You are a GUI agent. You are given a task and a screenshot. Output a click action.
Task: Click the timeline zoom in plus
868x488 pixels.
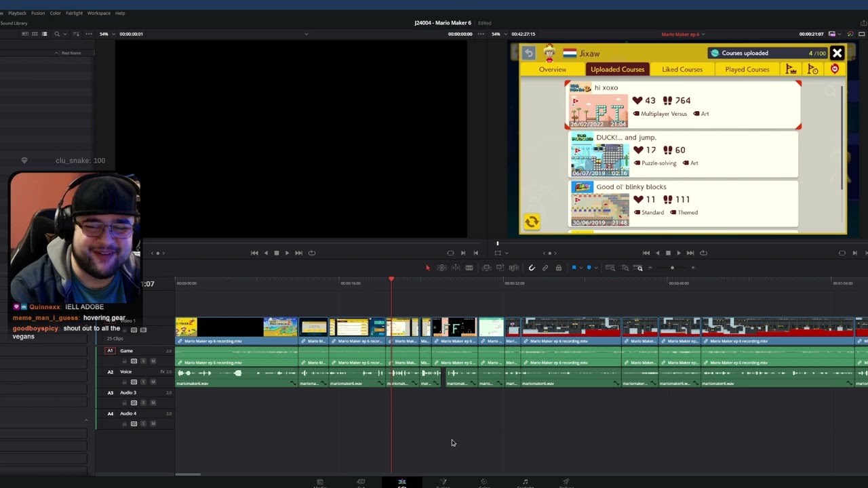(x=693, y=268)
